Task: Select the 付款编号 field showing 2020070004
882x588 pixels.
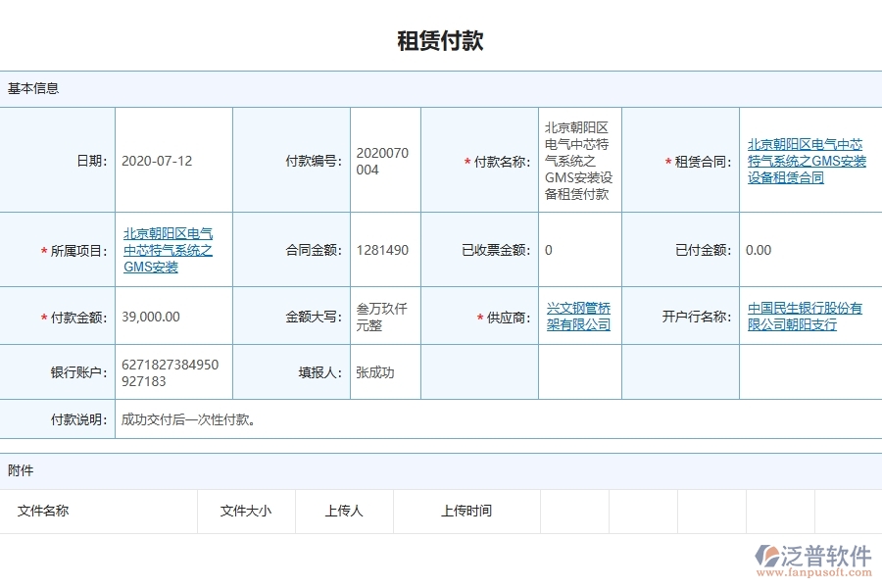Action: point(384,159)
